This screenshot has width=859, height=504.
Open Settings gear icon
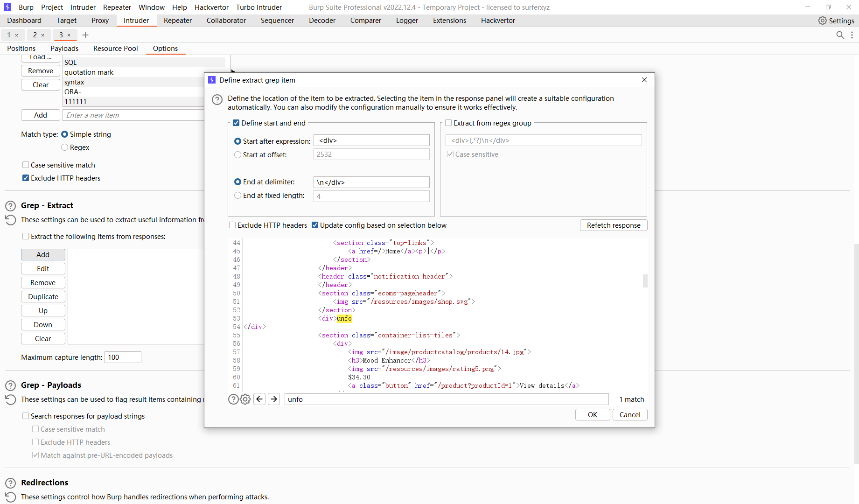coord(822,21)
